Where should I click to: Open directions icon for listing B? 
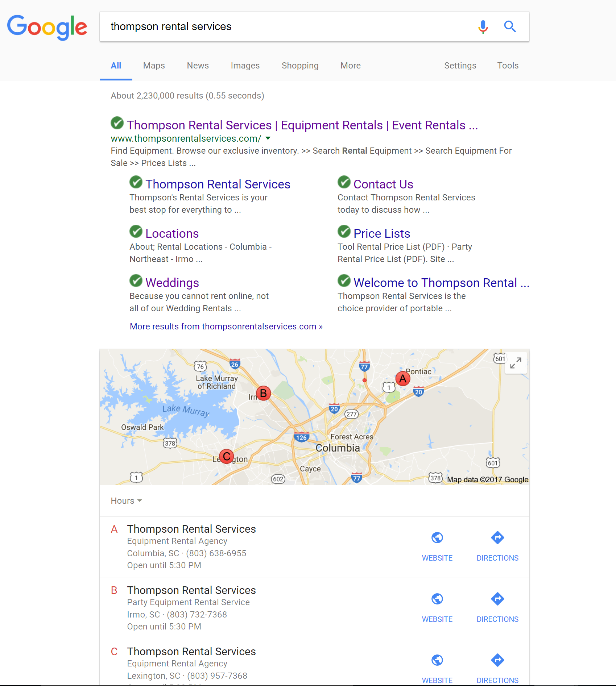click(x=497, y=599)
